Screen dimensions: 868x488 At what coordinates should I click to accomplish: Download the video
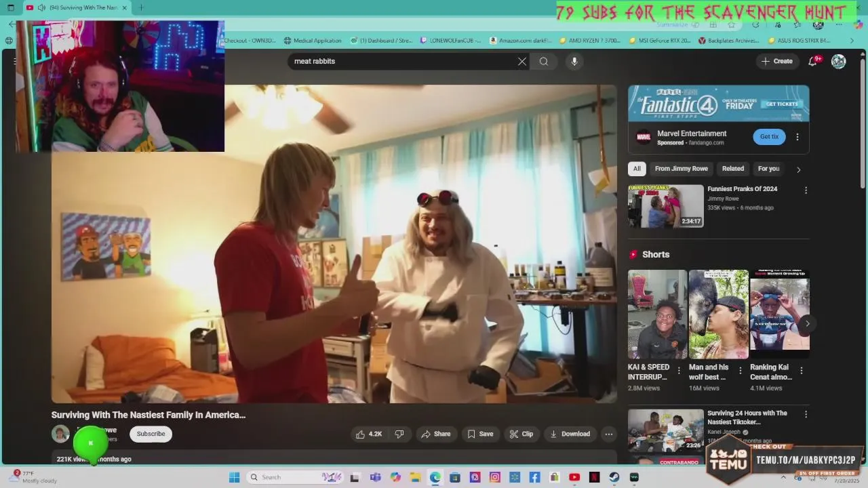point(570,434)
